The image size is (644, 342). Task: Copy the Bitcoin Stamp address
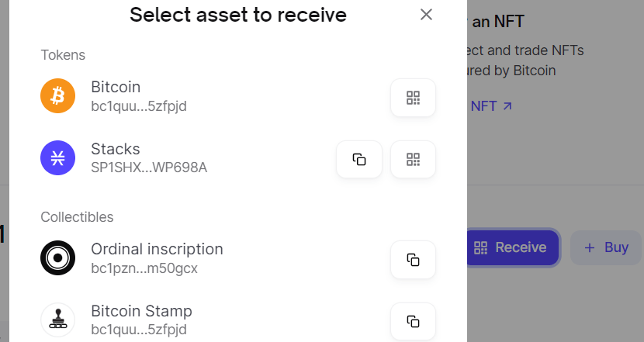pos(413,321)
